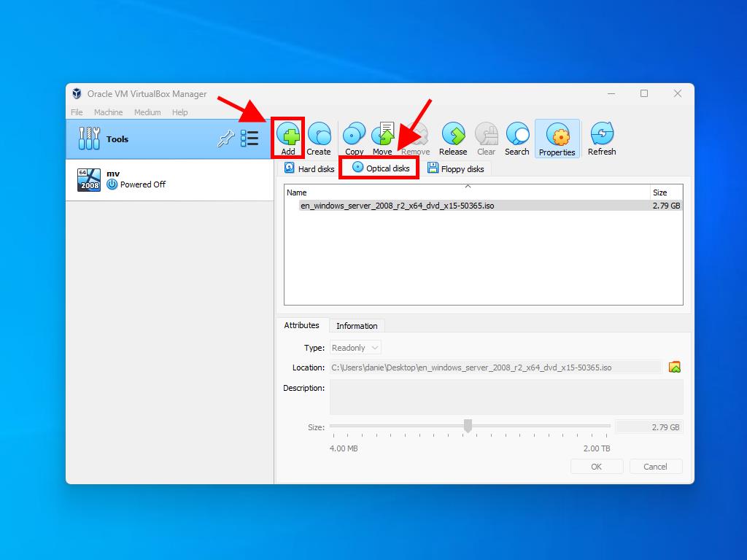Click the Powered Off status text
This screenshot has width=747, height=560.
pyautogui.click(x=142, y=184)
